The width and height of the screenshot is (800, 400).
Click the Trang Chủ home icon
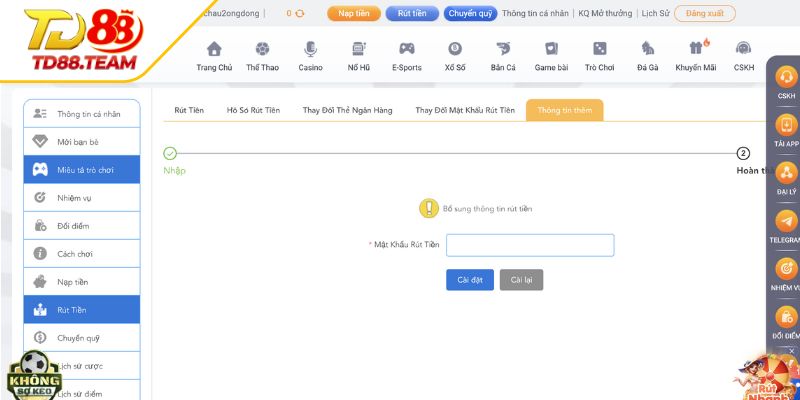(214, 49)
